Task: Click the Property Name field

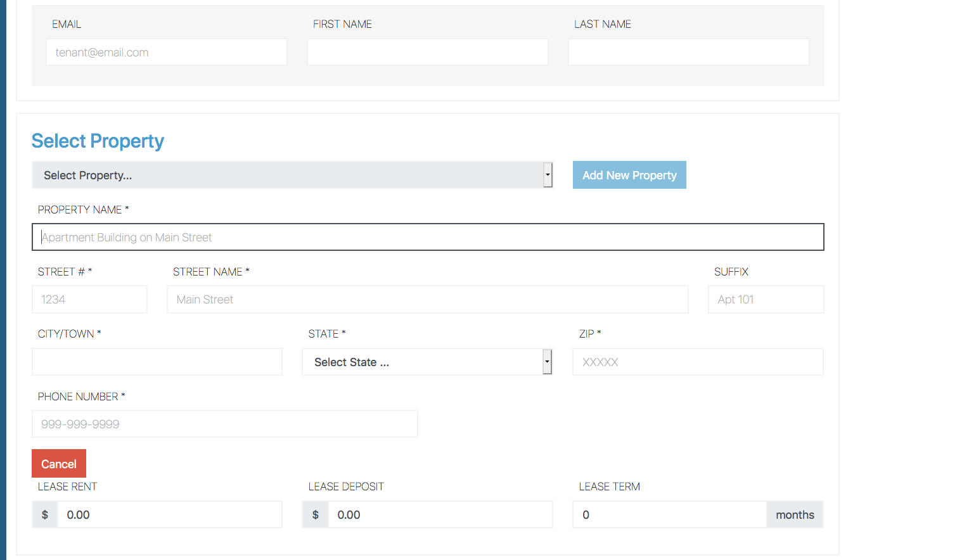Action: click(428, 237)
